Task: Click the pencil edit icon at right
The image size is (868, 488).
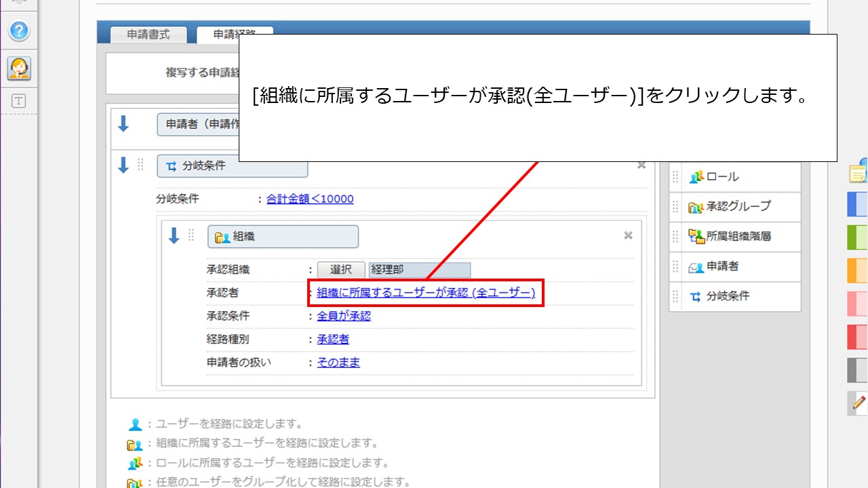Action: click(x=859, y=403)
